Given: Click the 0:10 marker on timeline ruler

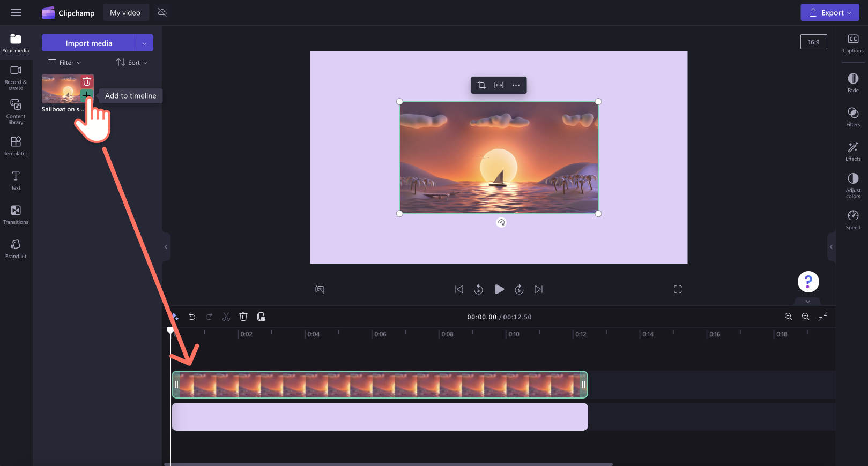Looking at the screenshot, I should [x=514, y=334].
